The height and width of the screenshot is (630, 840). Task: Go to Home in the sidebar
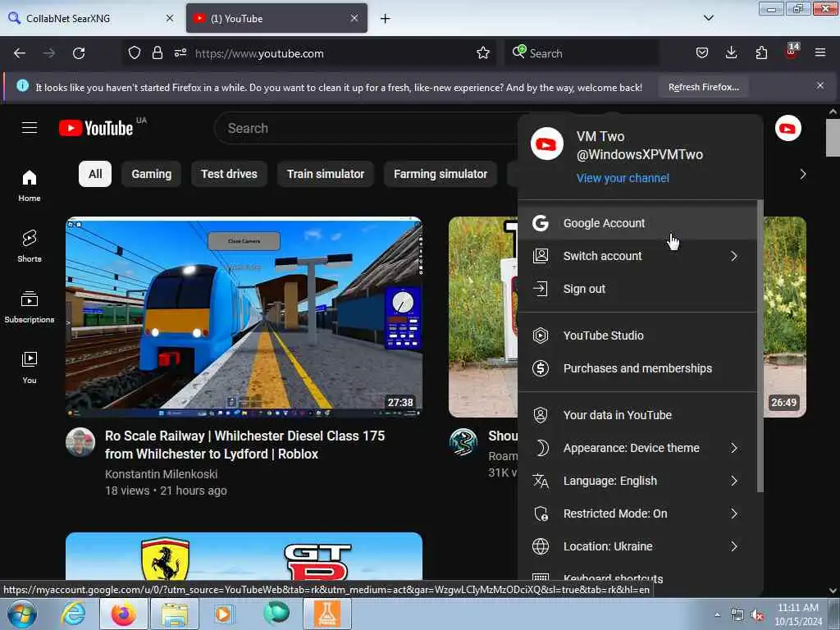click(30, 185)
